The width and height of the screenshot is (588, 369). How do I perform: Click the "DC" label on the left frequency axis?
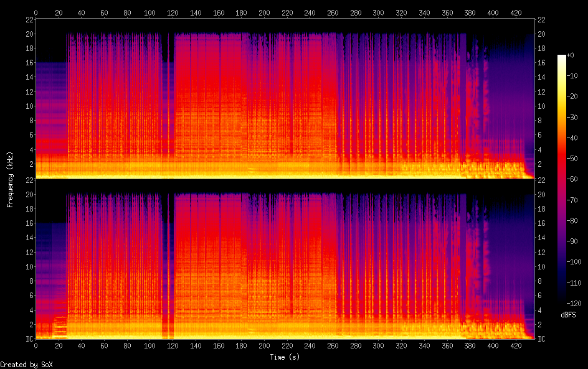click(x=30, y=339)
